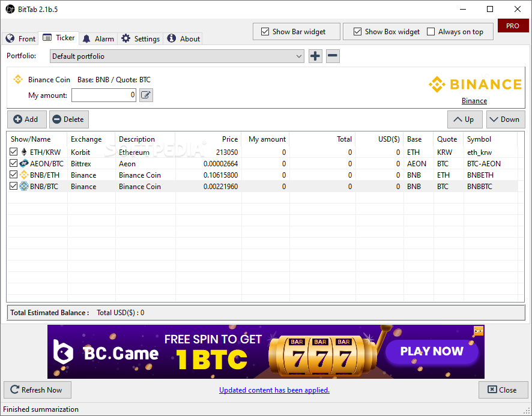Uncheck the ETH/KRW show checkbox
The image size is (532, 416).
[14, 152]
